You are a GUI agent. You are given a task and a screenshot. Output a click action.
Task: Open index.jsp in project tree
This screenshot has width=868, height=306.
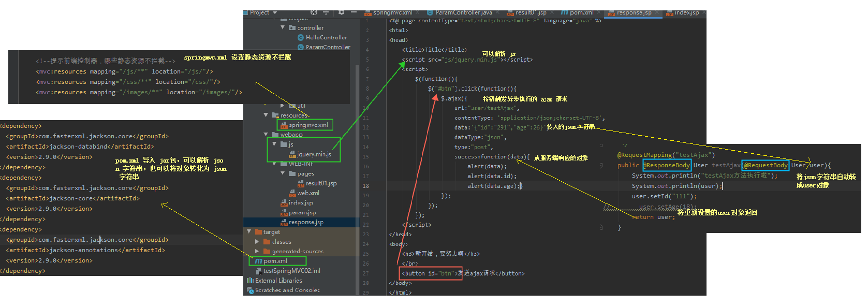point(301,203)
